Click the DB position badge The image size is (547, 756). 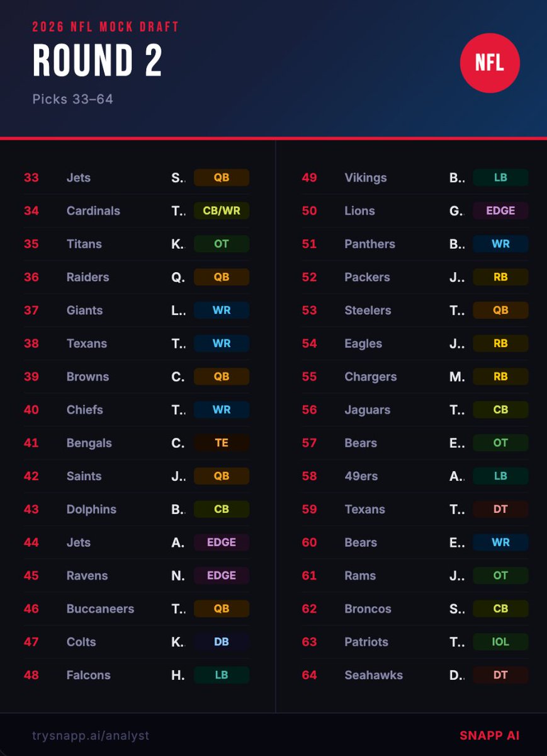tap(222, 642)
